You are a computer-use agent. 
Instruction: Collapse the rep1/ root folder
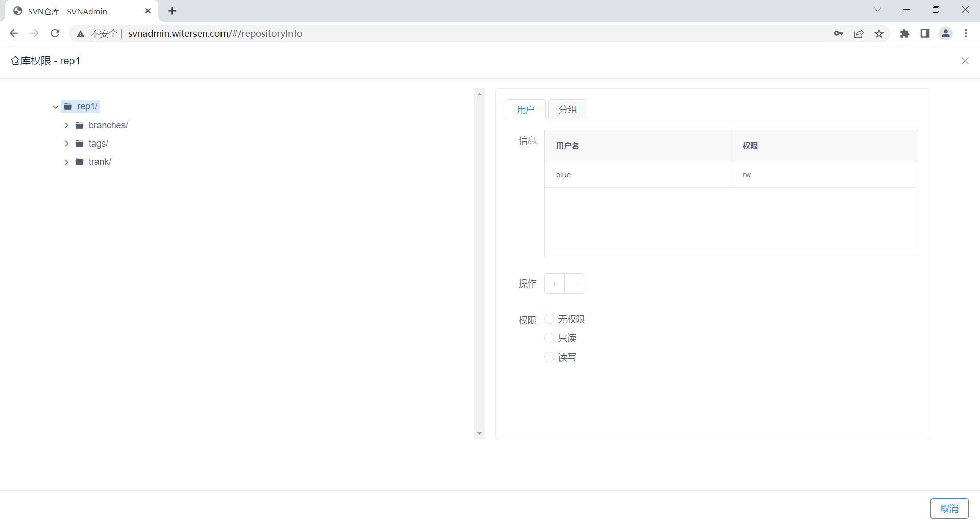click(56, 107)
